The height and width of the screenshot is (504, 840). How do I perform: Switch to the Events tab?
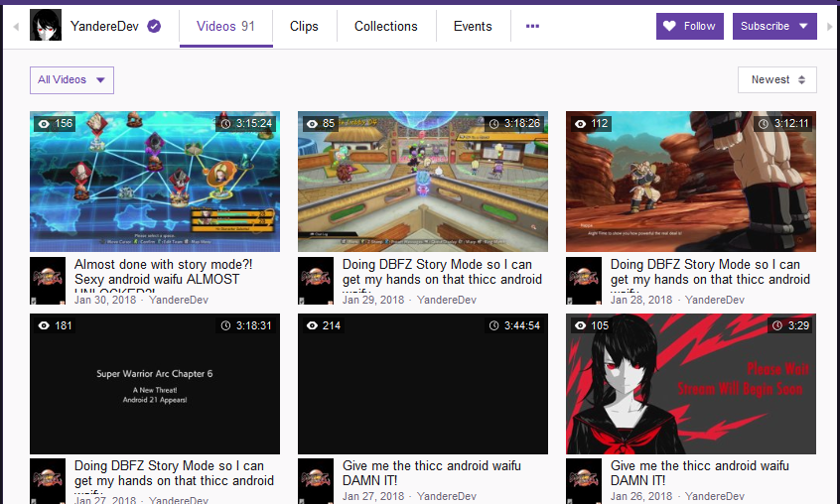473,26
